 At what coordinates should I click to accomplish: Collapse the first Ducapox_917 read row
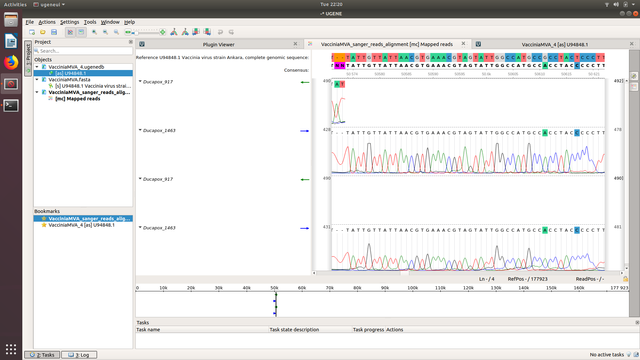point(140,82)
